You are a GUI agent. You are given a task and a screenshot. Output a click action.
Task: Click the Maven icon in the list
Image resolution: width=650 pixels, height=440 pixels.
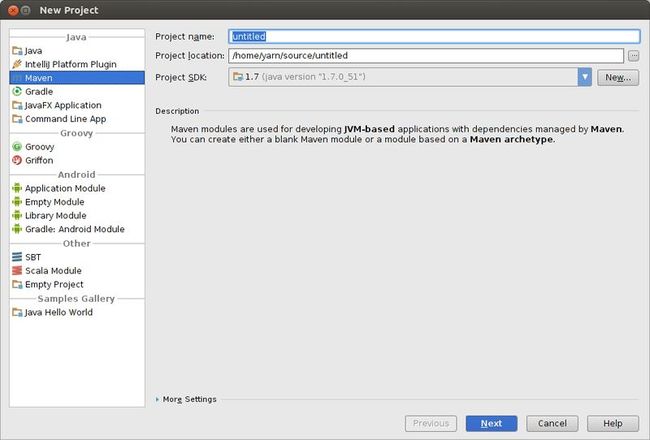pyautogui.click(x=17, y=78)
